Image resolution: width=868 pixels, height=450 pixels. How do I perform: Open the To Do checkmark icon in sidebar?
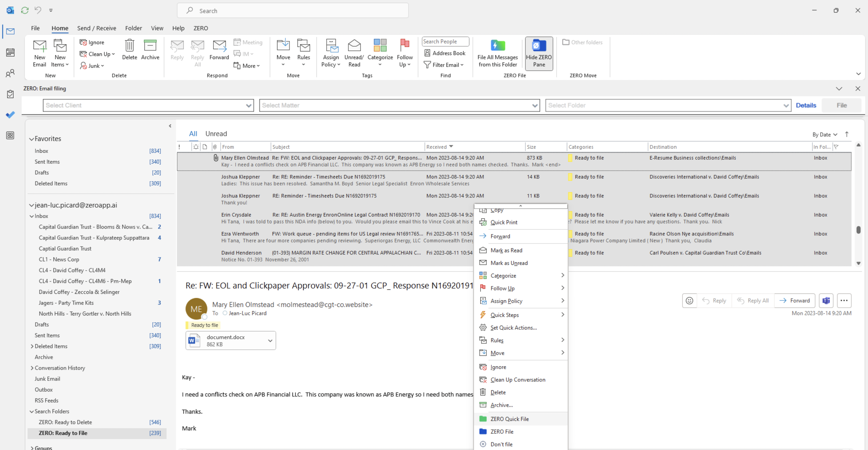click(x=10, y=115)
